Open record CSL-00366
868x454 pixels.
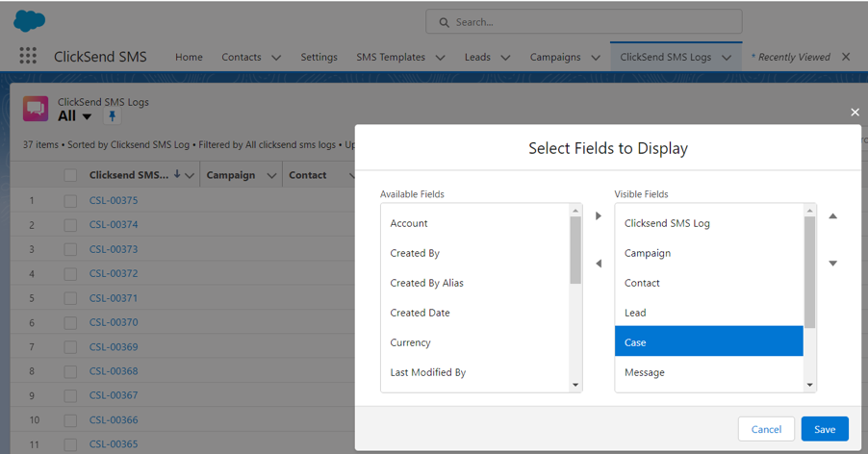point(114,419)
